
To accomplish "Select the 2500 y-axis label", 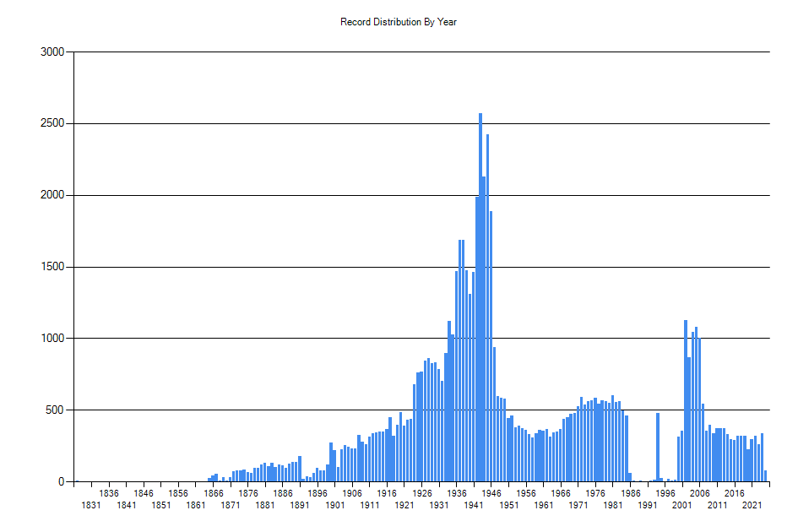I will coord(52,123).
